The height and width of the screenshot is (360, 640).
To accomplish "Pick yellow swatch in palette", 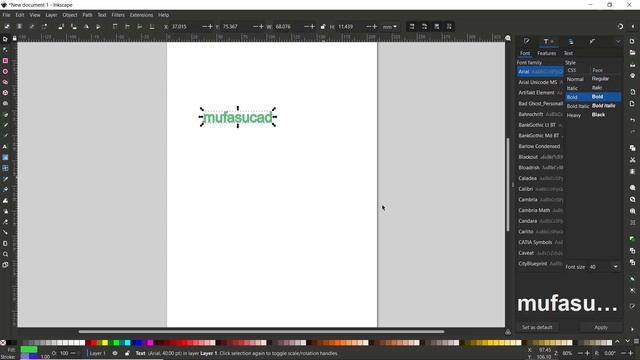I will tap(105, 342).
